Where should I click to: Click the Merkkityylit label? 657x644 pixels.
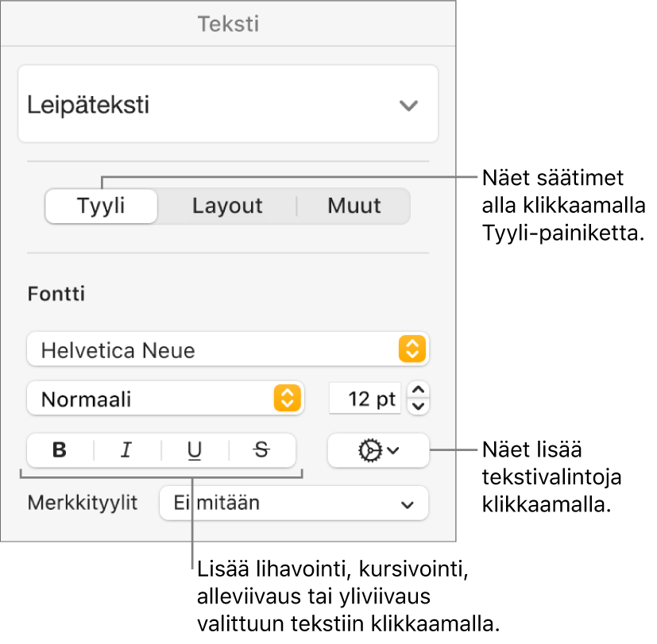[83, 503]
